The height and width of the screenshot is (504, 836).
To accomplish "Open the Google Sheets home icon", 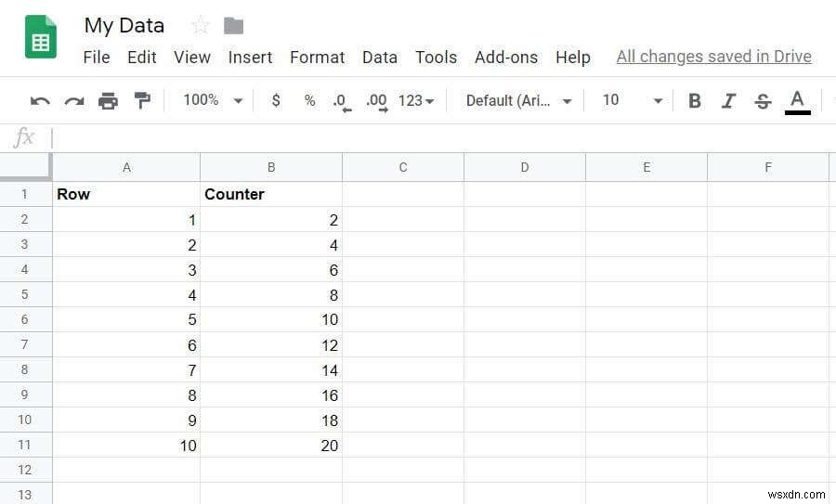I will [41, 37].
